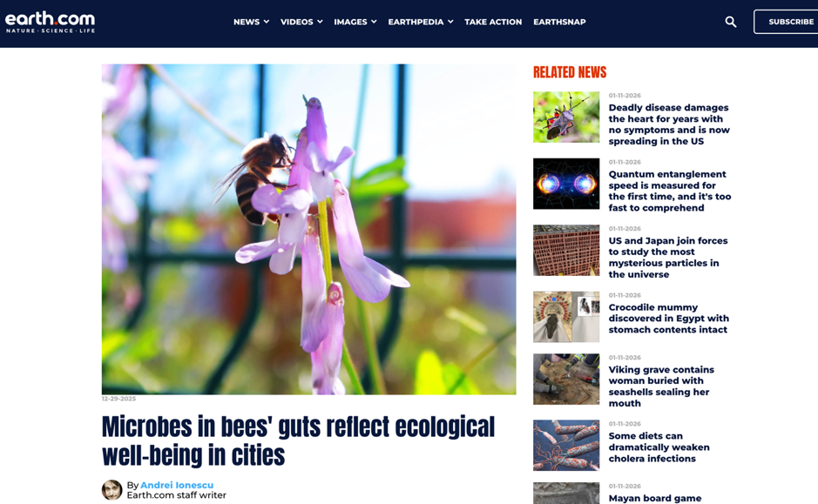Viewport: 818px width, 504px height.
Task: Click Andrei Ionescu's author avatar
Action: tap(112, 490)
